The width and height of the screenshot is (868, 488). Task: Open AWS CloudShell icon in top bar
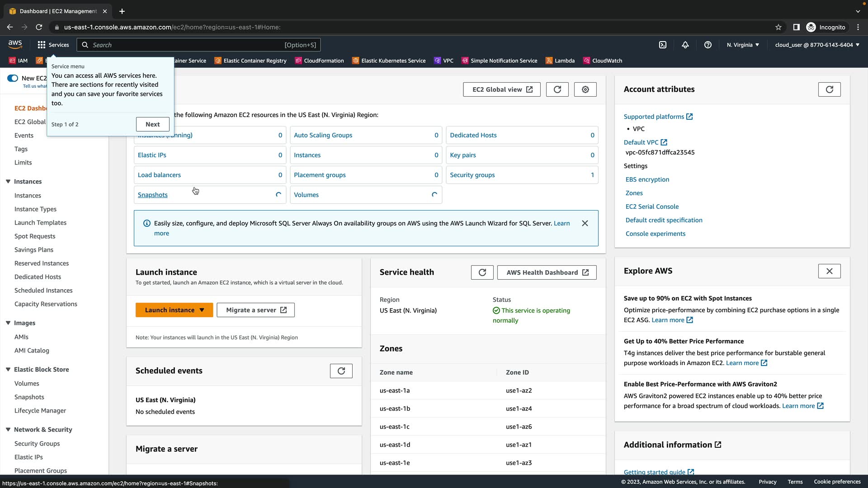(663, 45)
